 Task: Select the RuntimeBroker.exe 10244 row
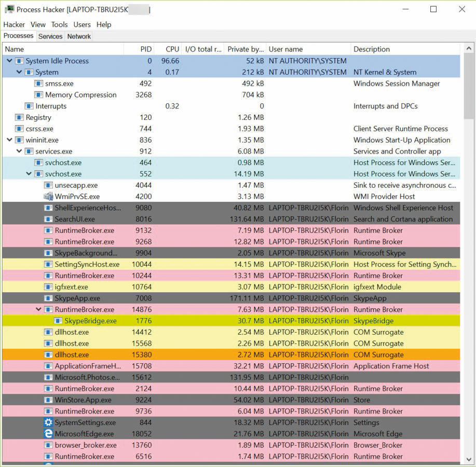pos(232,276)
